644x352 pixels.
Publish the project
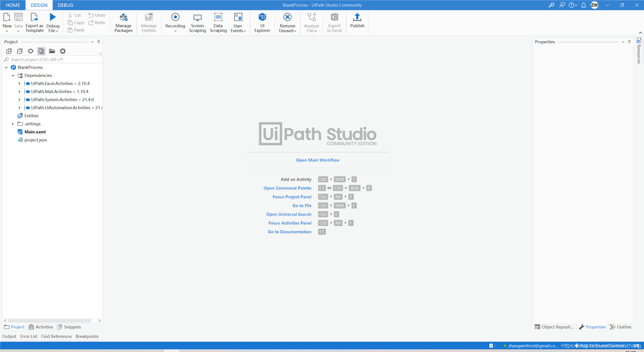[357, 21]
